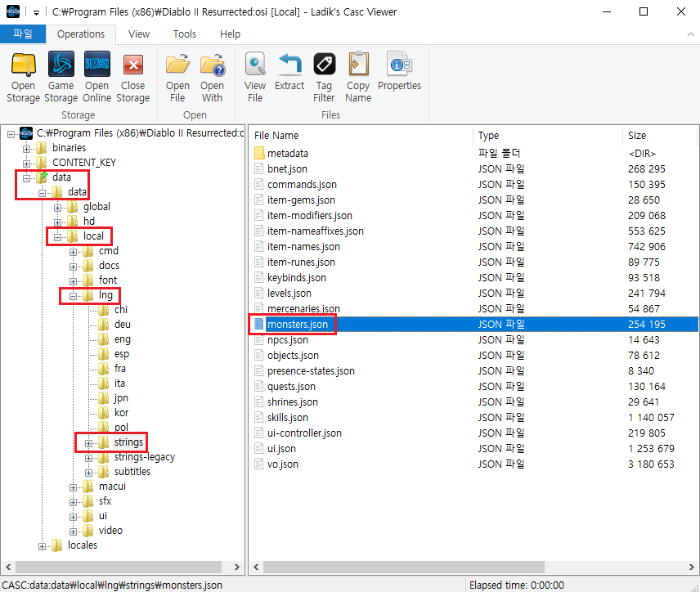Select the docs folder in tree

[x=109, y=265]
